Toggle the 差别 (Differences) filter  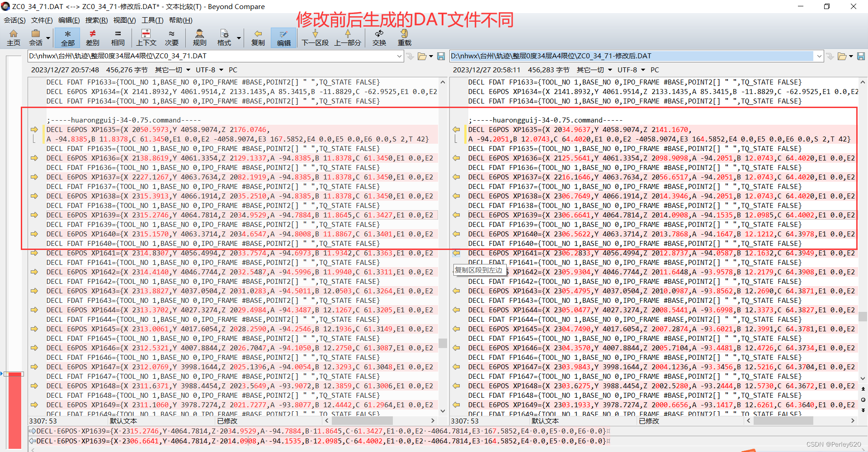tap(93, 38)
